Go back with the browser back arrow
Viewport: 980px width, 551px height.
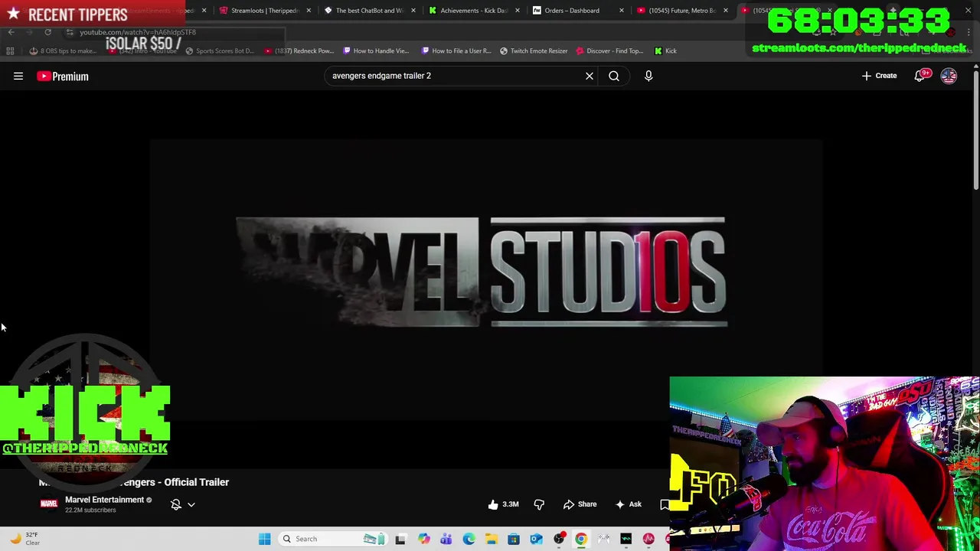click(11, 32)
